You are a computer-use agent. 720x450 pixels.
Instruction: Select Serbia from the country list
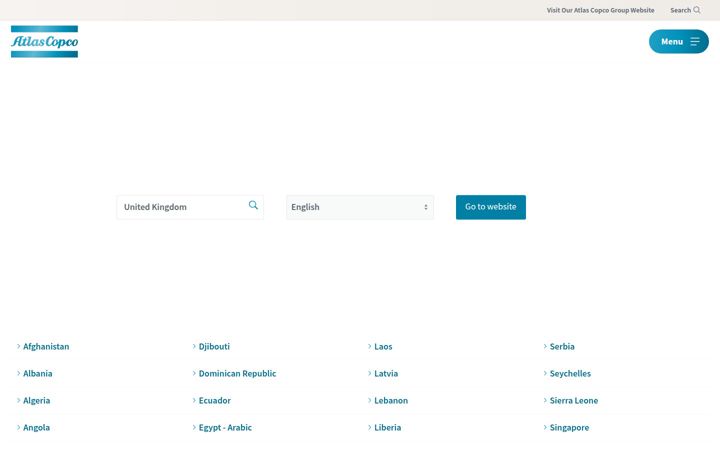(x=562, y=347)
